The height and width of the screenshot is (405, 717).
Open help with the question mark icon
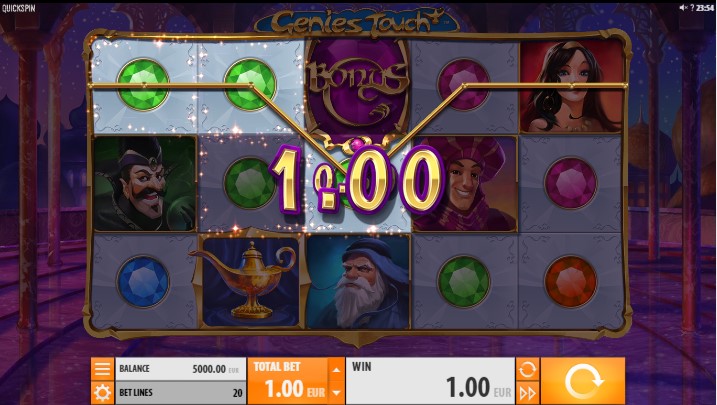click(x=692, y=8)
